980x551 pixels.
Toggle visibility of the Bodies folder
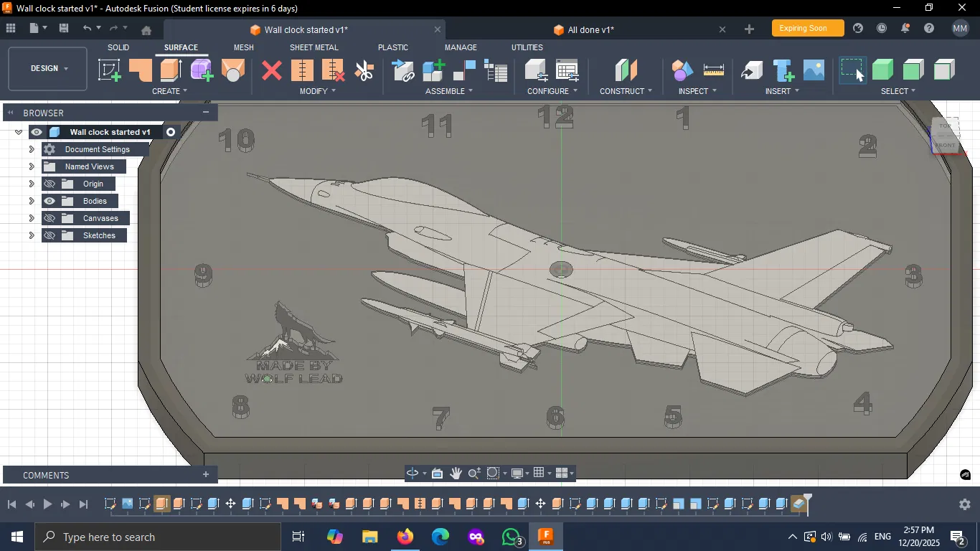[50, 202]
